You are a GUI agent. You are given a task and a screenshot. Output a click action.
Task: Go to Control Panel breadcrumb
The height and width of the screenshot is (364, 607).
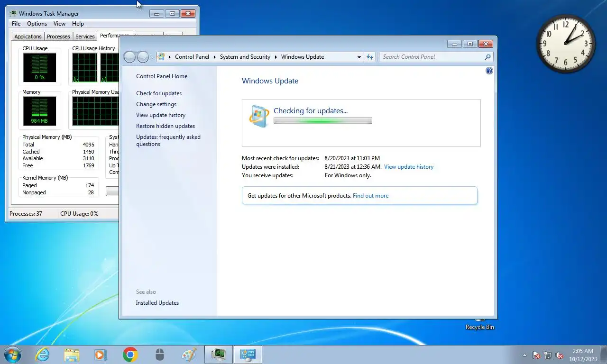(192, 57)
